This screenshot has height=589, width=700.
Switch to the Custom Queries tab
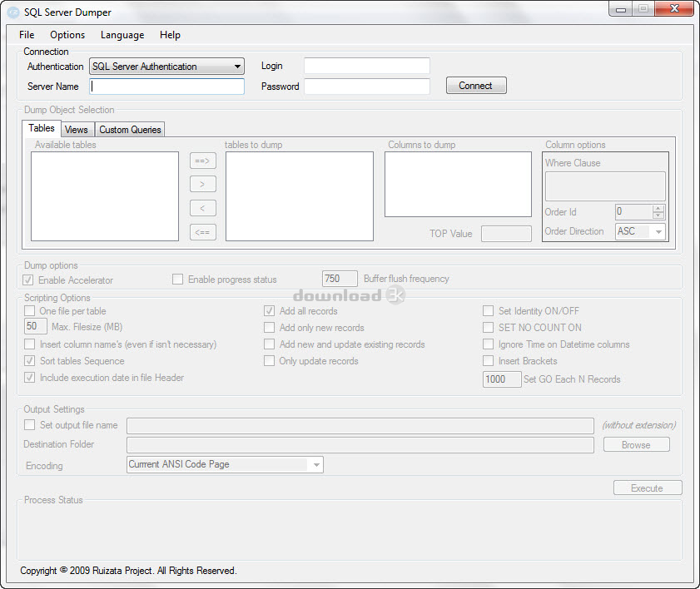[130, 130]
